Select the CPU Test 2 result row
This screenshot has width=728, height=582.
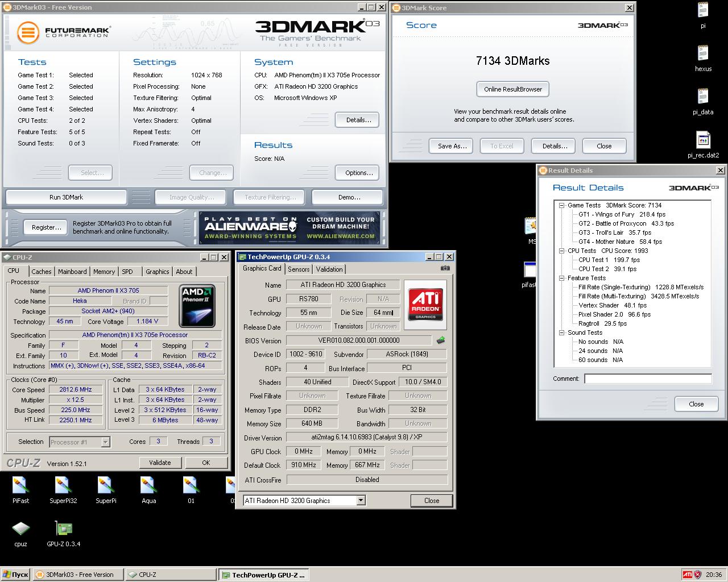(x=607, y=269)
